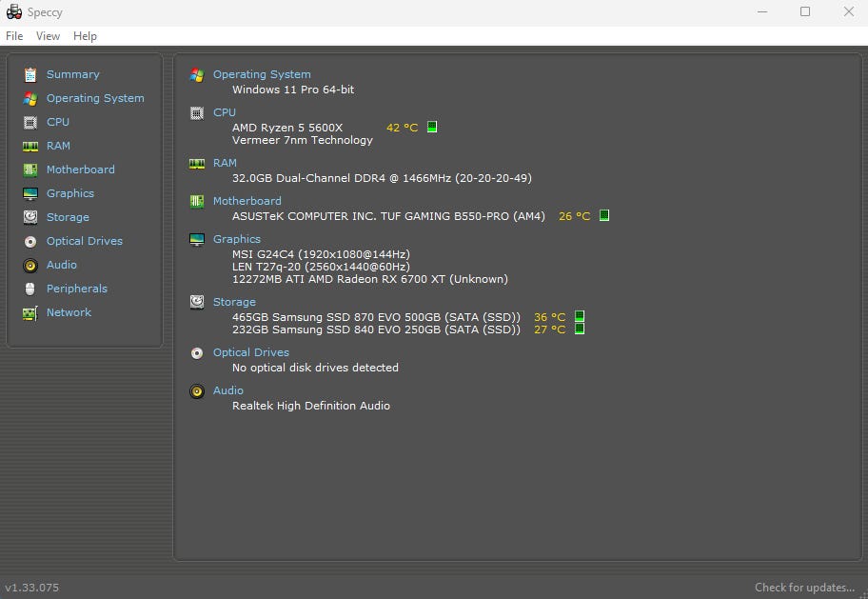Click the Storage hard drive icon in sidebar
868x599 pixels.
tap(30, 217)
